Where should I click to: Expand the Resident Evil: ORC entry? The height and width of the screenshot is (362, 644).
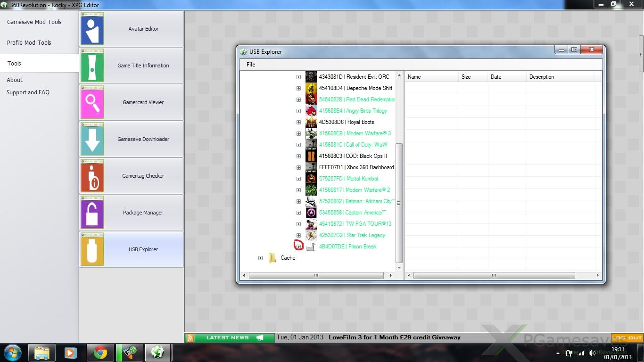tap(298, 77)
